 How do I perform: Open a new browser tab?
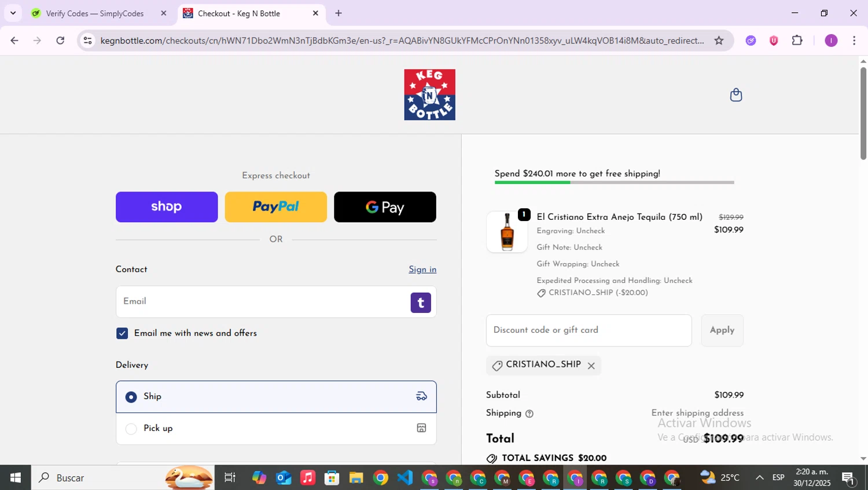pyautogui.click(x=339, y=13)
